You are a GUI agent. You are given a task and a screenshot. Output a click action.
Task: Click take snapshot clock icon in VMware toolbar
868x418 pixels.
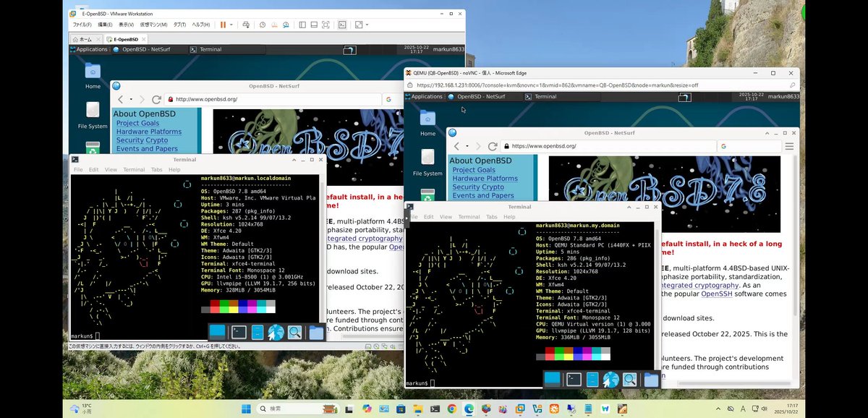[263, 25]
